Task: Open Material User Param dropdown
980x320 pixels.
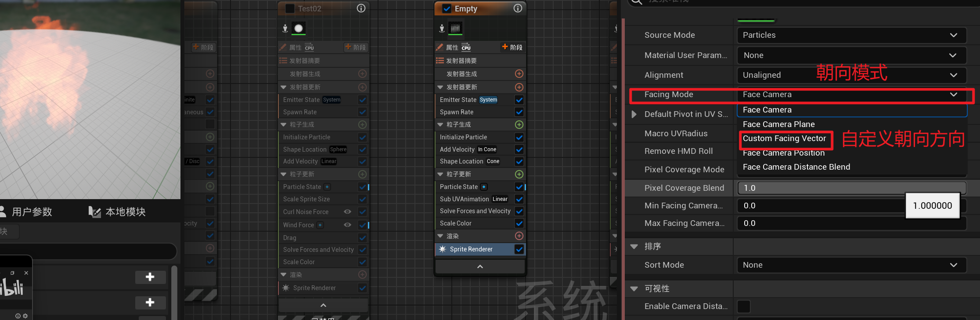Action: pos(852,55)
